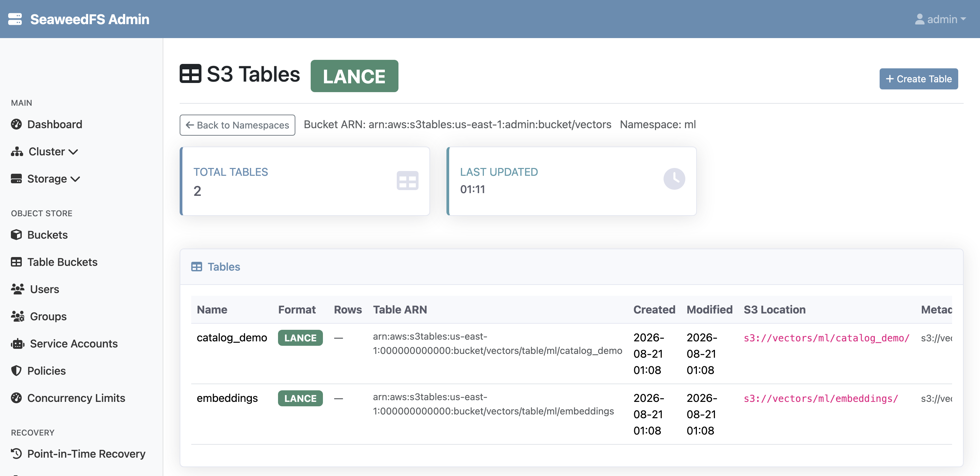This screenshot has height=476, width=980.
Task: Click the Created column header
Action: click(654, 310)
